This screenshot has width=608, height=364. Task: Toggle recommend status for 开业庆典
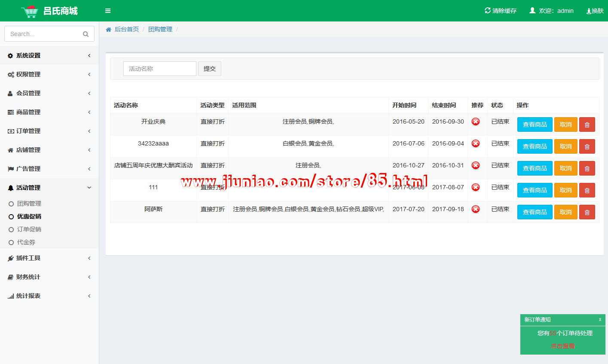pyautogui.click(x=476, y=121)
